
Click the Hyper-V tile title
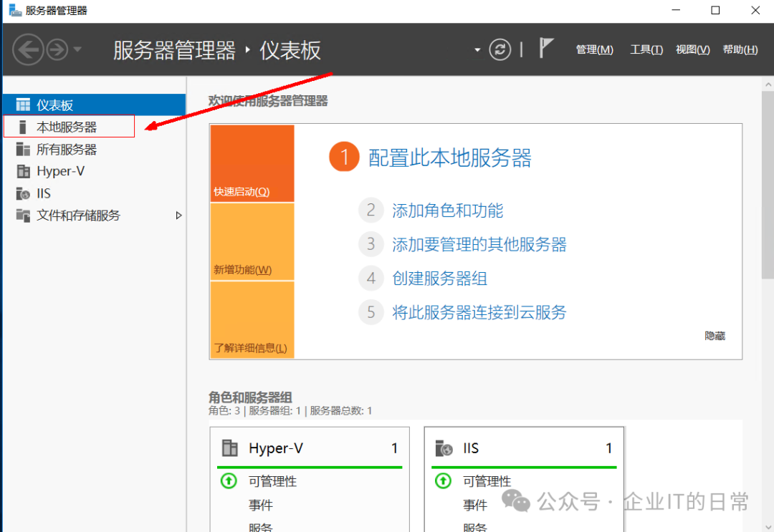(276, 448)
